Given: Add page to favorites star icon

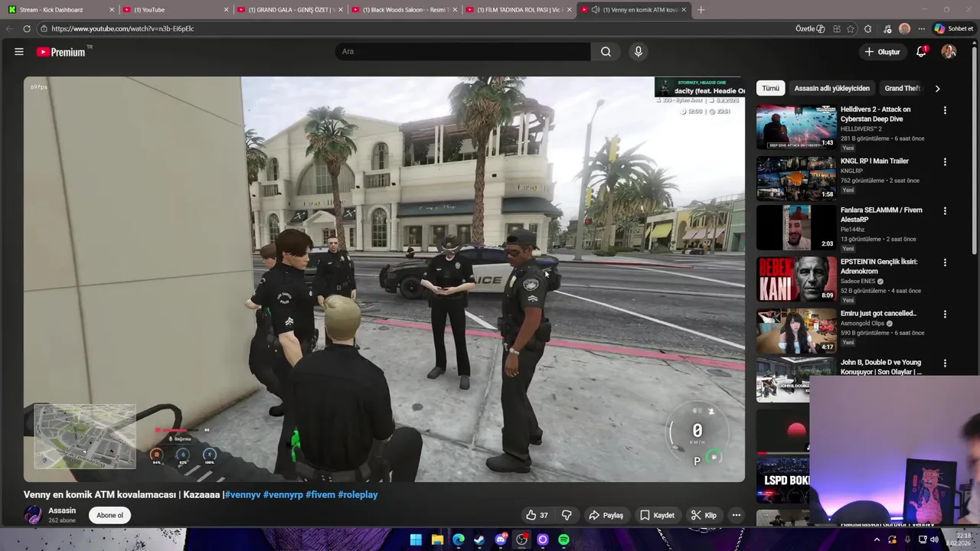Looking at the screenshot, I should 851,28.
